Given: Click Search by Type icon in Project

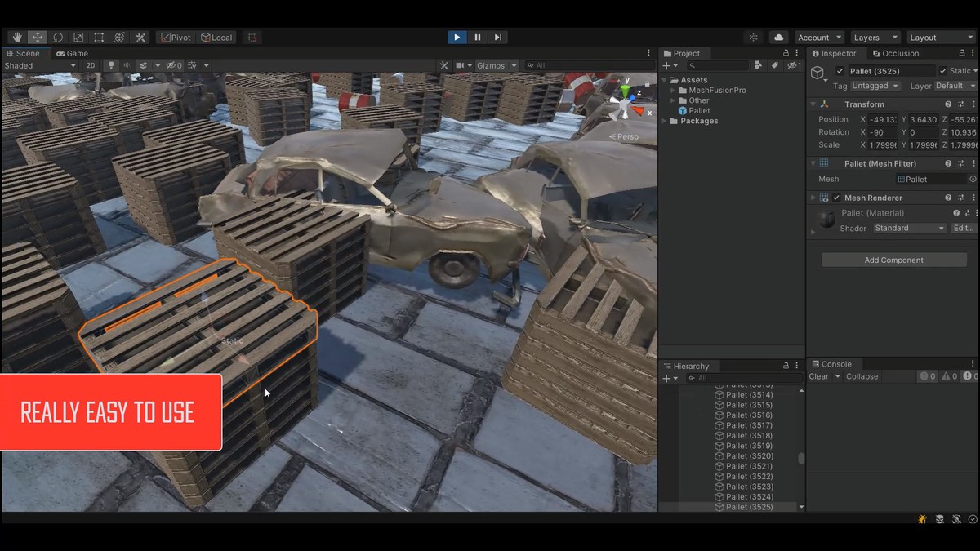Looking at the screenshot, I should click(758, 65).
